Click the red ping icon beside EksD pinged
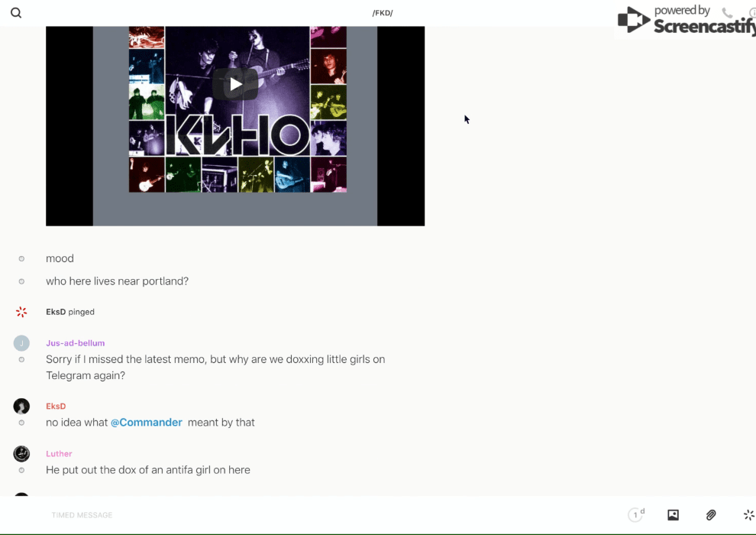756x535 pixels. click(x=21, y=312)
